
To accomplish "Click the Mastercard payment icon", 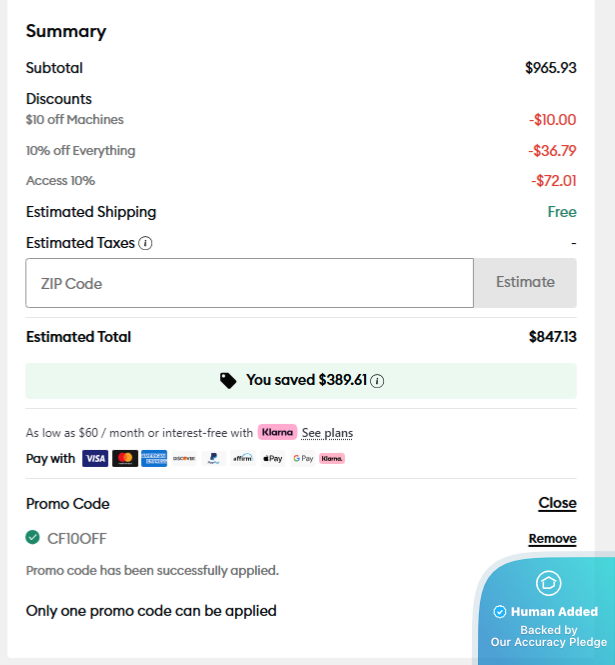I will [125, 459].
